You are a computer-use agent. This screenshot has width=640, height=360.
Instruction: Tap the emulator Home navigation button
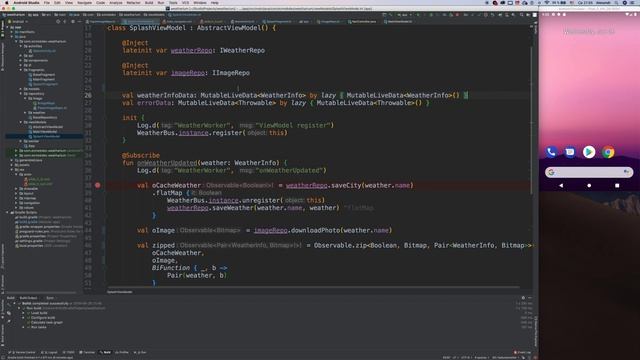pyautogui.click(x=589, y=185)
